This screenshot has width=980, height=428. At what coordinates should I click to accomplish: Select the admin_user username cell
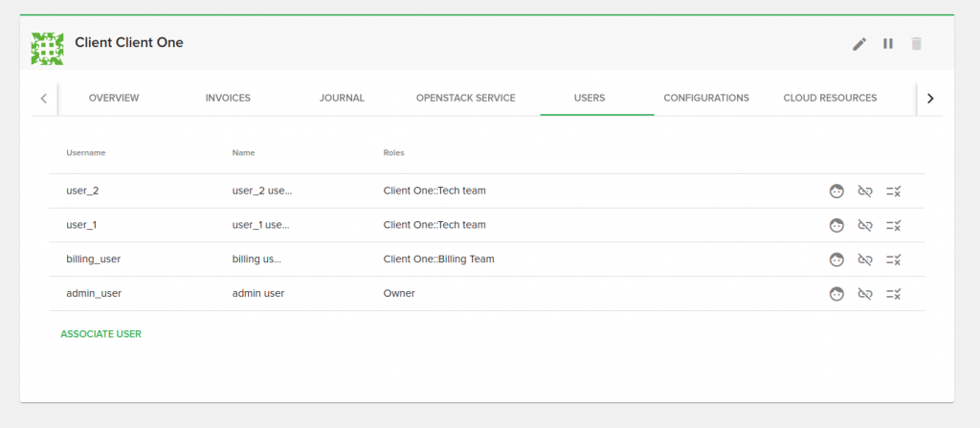click(94, 293)
